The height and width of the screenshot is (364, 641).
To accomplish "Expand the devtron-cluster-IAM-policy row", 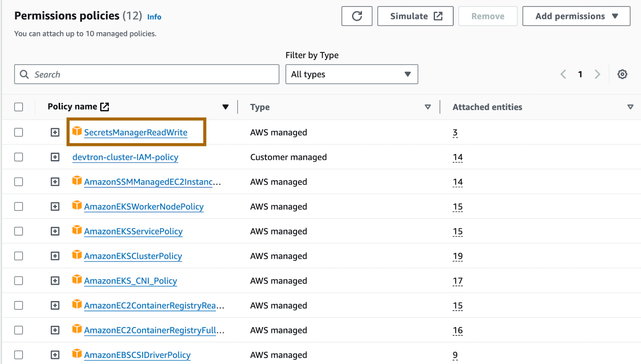I will (x=55, y=157).
